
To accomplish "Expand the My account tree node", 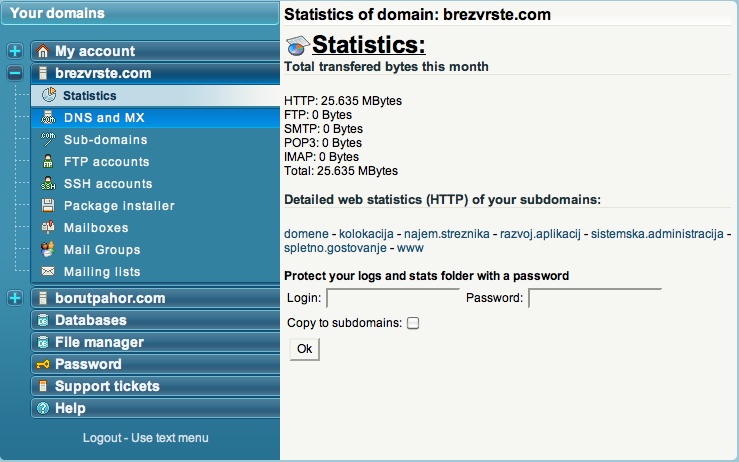I will pyautogui.click(x=14, y=51).
